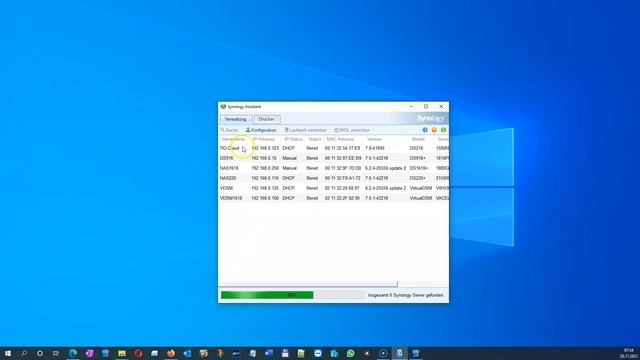Click the taskbar clock

coord(629,353)
